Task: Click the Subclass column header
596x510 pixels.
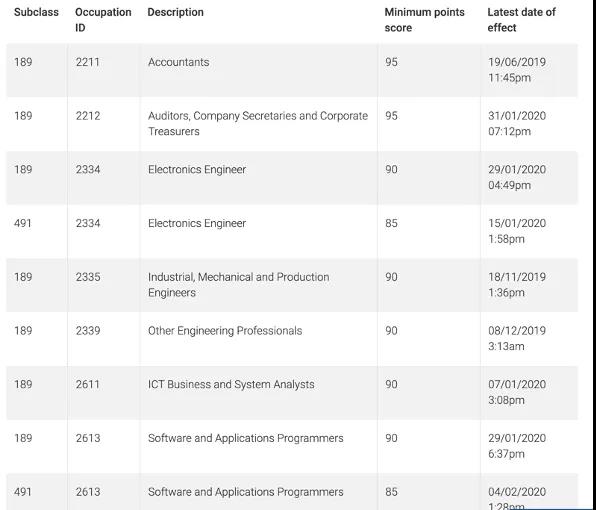Action: 36,12
